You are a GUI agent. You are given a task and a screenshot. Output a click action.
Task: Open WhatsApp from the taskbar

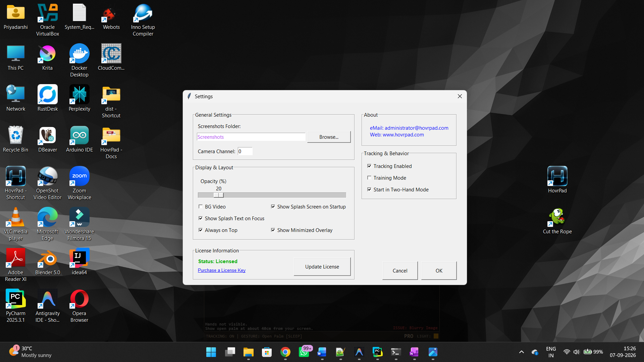click(304, 352)
